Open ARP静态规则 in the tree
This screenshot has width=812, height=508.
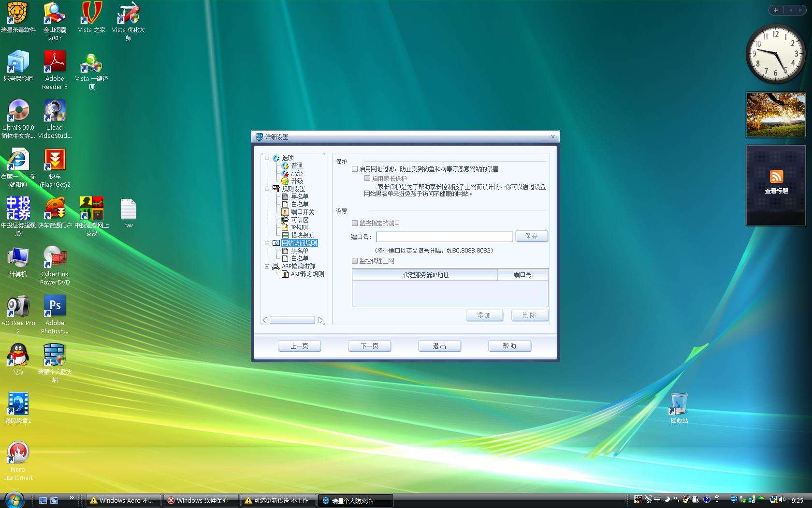[307, 274]
